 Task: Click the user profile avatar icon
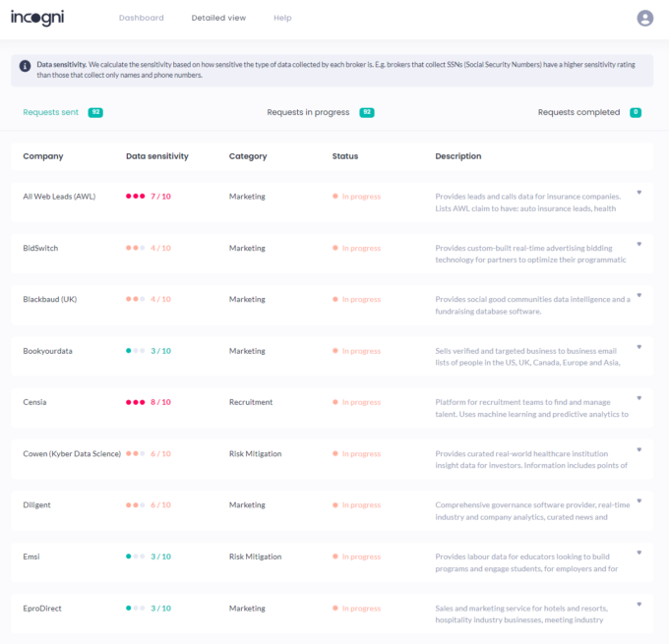[644, 18]
